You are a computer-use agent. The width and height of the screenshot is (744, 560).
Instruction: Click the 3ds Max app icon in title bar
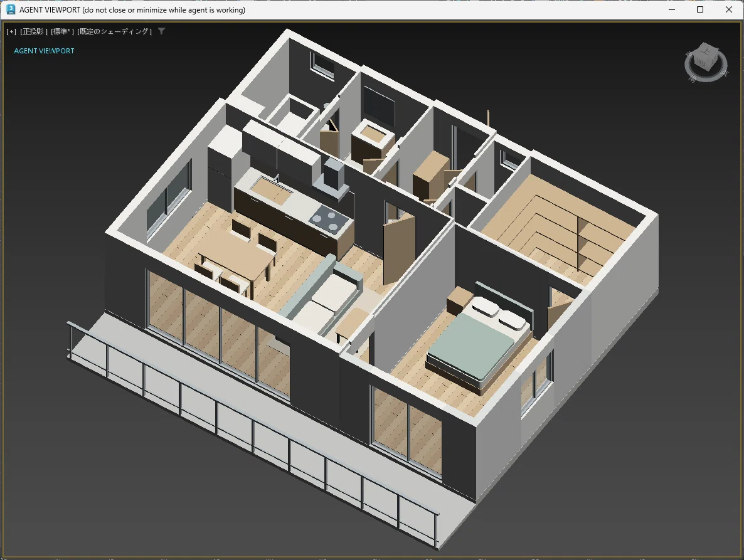[x=11, y=9]
